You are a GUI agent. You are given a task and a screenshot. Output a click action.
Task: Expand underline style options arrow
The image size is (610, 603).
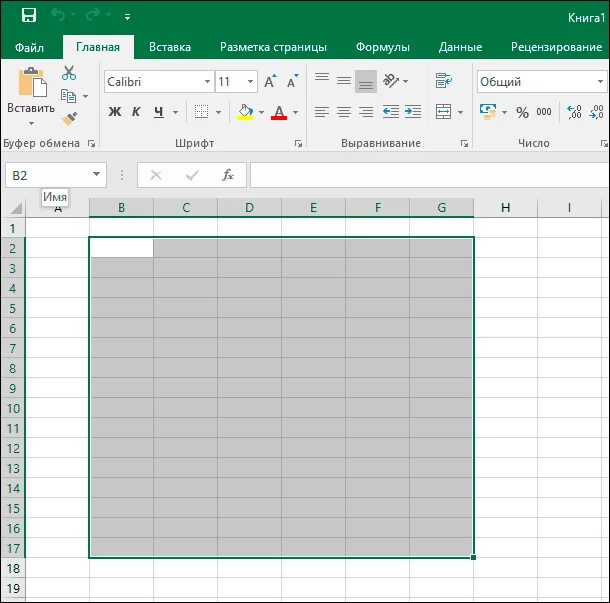point(175,112)
